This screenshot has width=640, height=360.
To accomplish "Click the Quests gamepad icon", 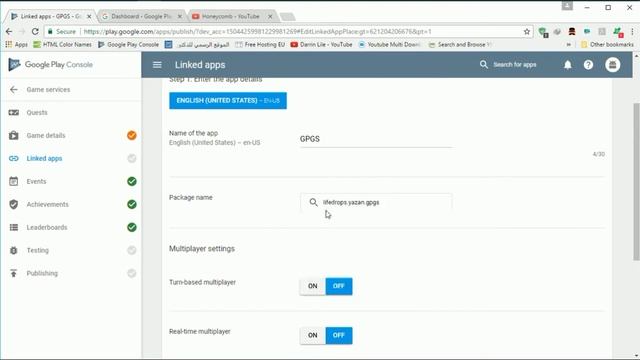I will click(13, 112).
